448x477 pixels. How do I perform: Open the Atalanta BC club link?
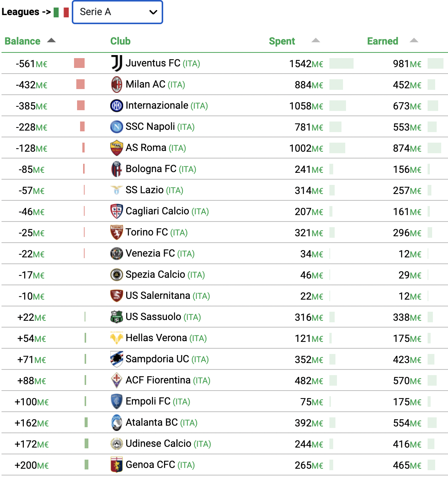click(x=151, y=423)
